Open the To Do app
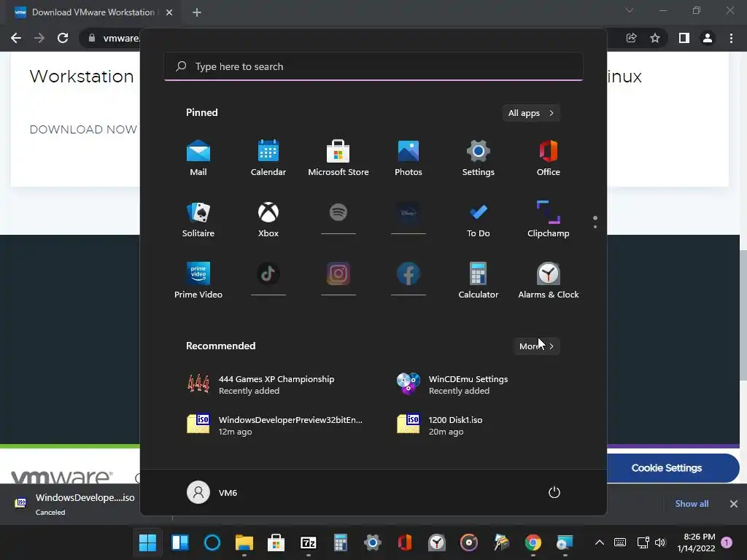 pos(479,219)
